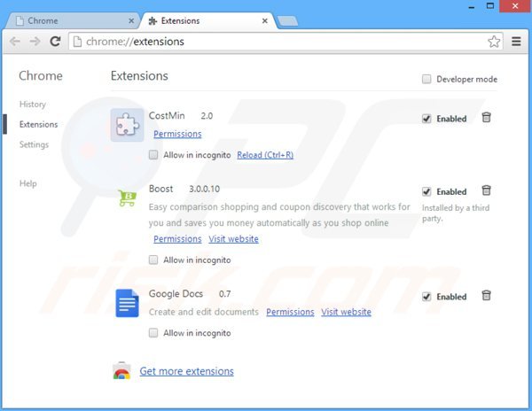This screenshot has height=411, width=532.
Task: Switch to the Chrome tab
Action: point(72,21)
